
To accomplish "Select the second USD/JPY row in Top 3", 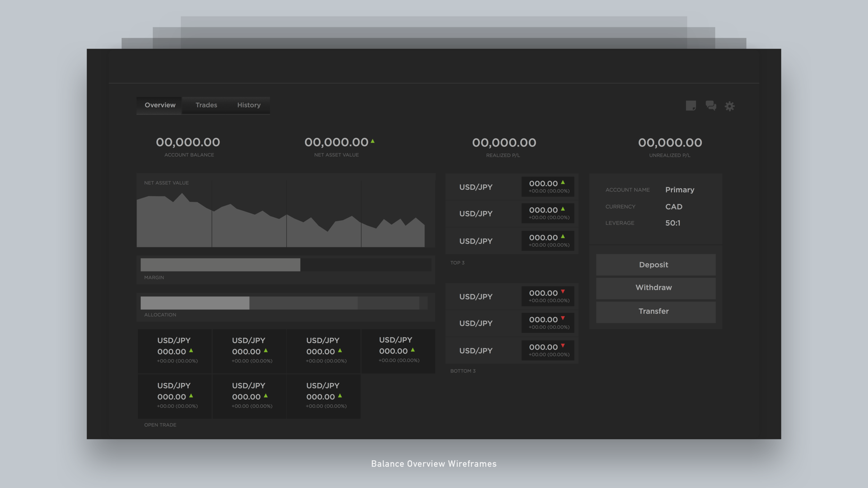I will (x=512, y=213).
